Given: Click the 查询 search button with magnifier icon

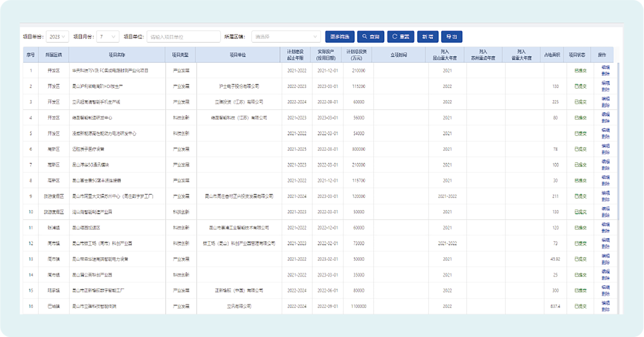Looking at the screenshot, I should coord(370,37).
